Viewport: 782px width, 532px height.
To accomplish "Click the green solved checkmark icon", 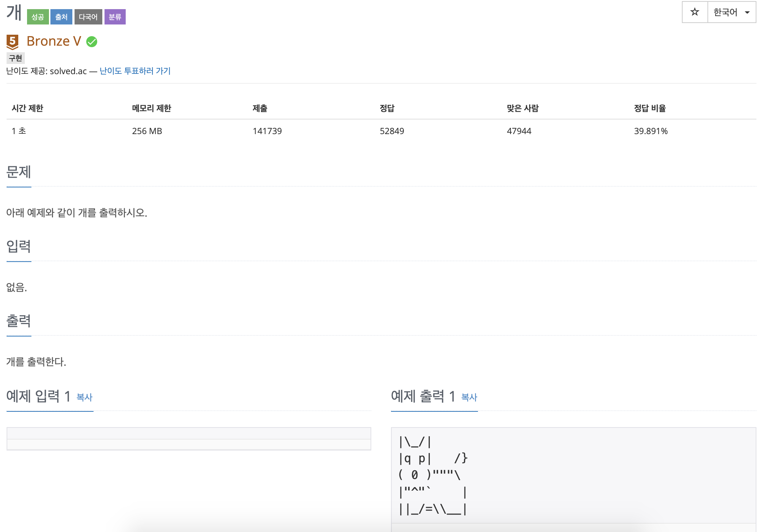I will point(92,42).
